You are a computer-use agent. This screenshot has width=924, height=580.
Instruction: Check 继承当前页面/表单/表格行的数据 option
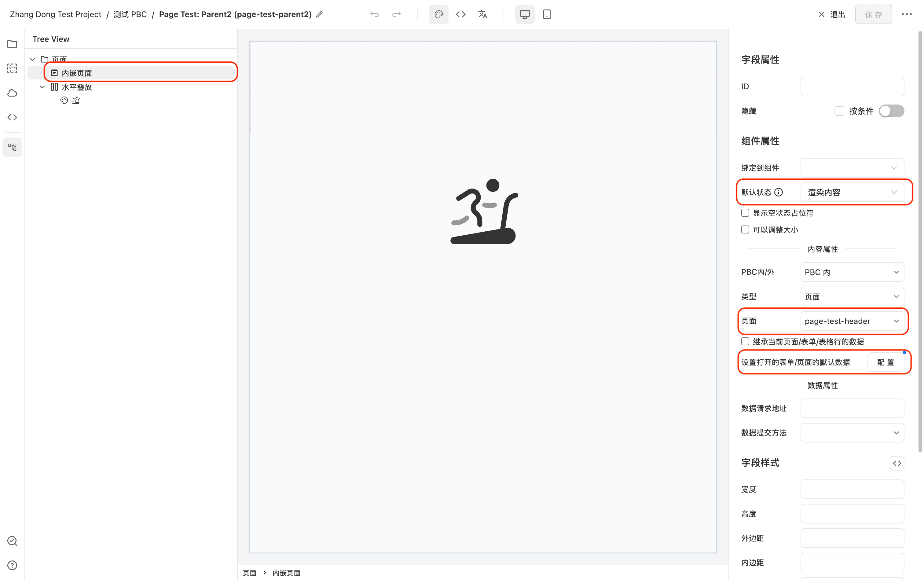pos(745,341)
